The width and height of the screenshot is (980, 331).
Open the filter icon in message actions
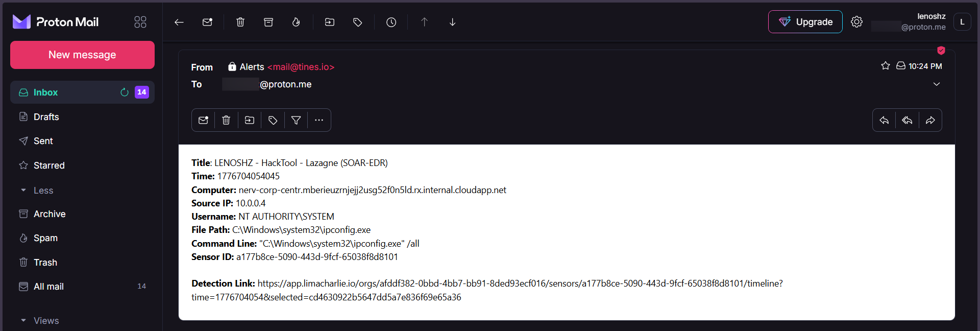click(x=296, y=120)
